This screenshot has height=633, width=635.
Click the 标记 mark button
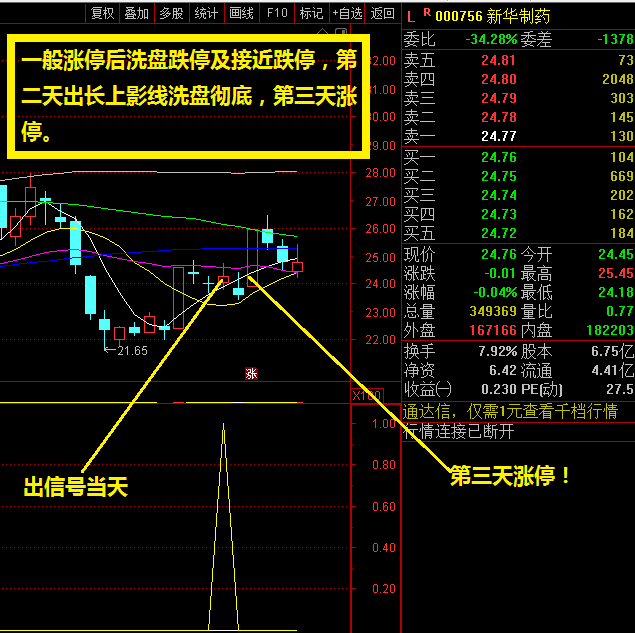[x=311, y=14]
